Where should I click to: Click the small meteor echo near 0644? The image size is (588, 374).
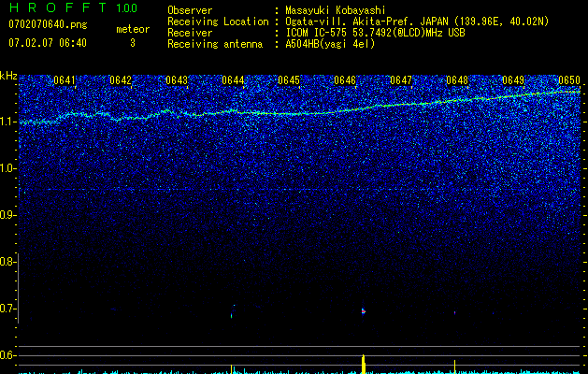pos(232,316)
